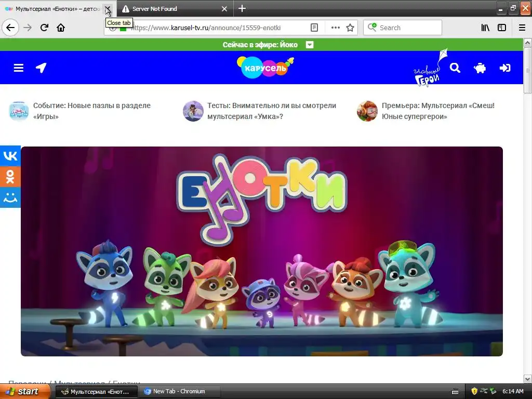Select Мультсериал «Енот… taskbar button
This screenshot has height=399, width=532.
pos(96,392)
